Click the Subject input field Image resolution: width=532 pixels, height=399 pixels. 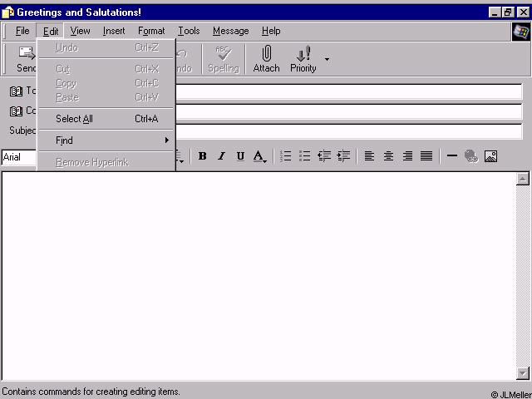tap(349, 131)
